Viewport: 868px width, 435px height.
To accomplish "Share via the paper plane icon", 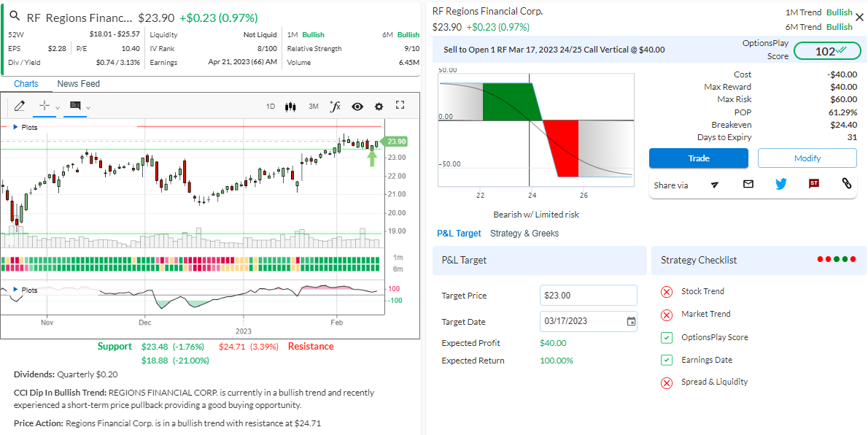I will tap(715, 185).
